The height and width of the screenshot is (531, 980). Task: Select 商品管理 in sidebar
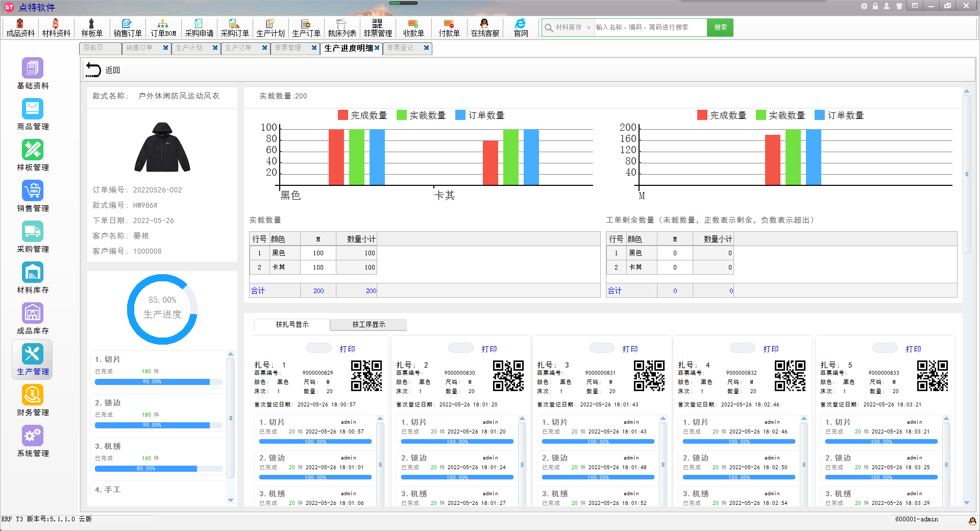coord(33,114)
